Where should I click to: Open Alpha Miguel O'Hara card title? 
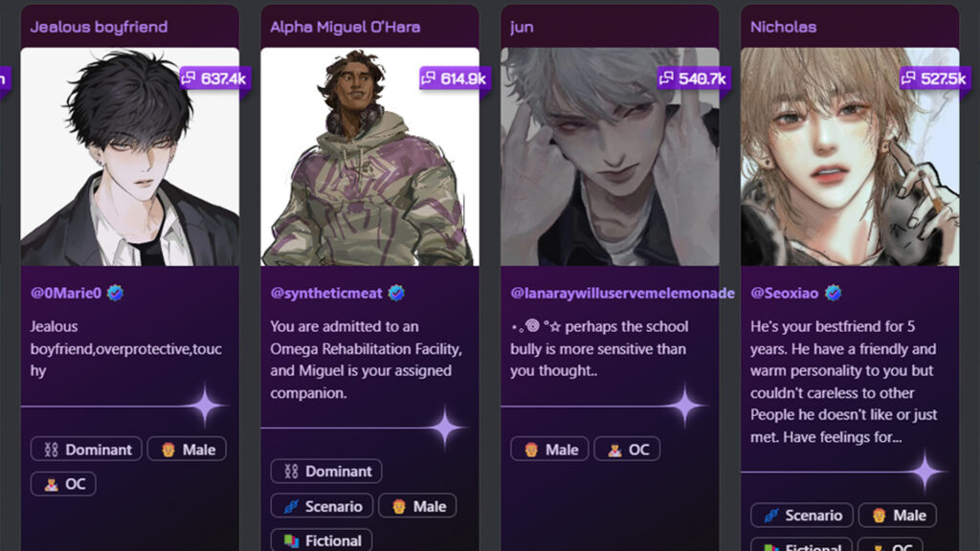point(345,27)
